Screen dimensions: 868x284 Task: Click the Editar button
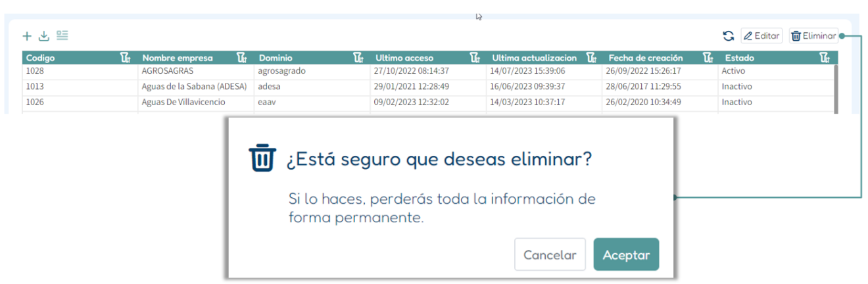pyautogui.click(x=761, y=36)
